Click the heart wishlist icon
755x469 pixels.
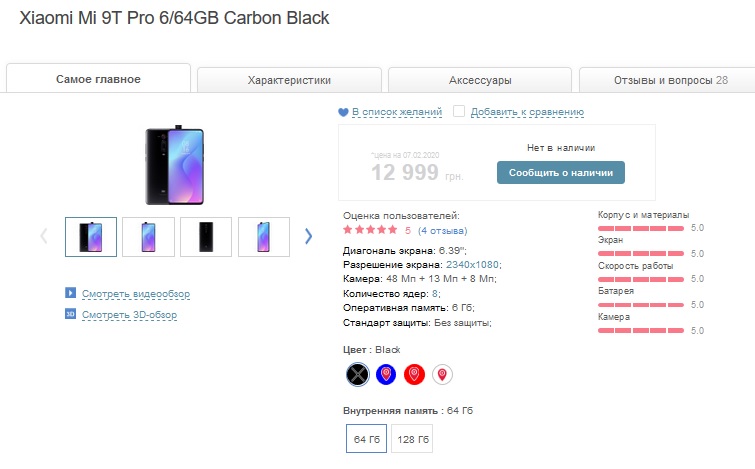point(343,113)
